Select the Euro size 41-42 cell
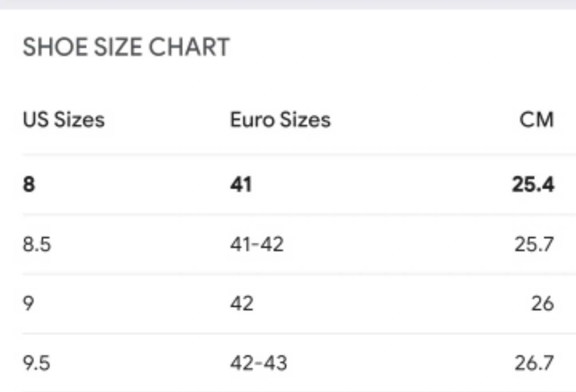 click(257, 244)
